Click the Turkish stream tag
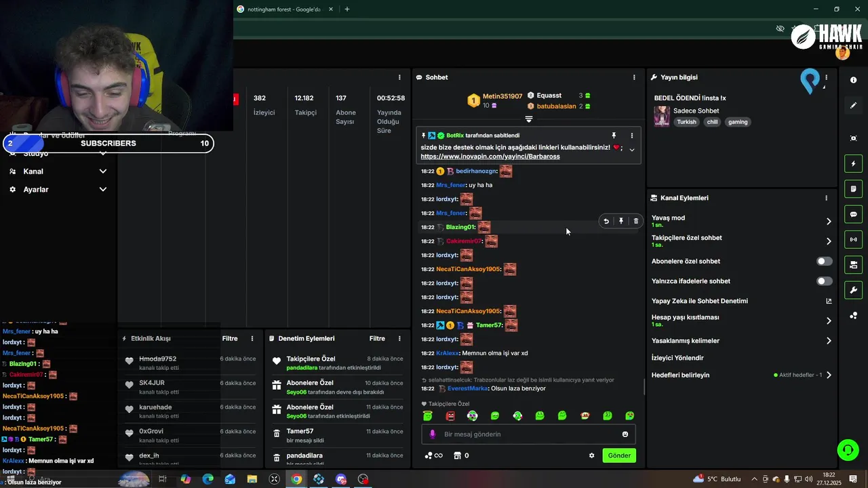The width and height of the screenshot is (868, 488). click(x=686, y=122)
